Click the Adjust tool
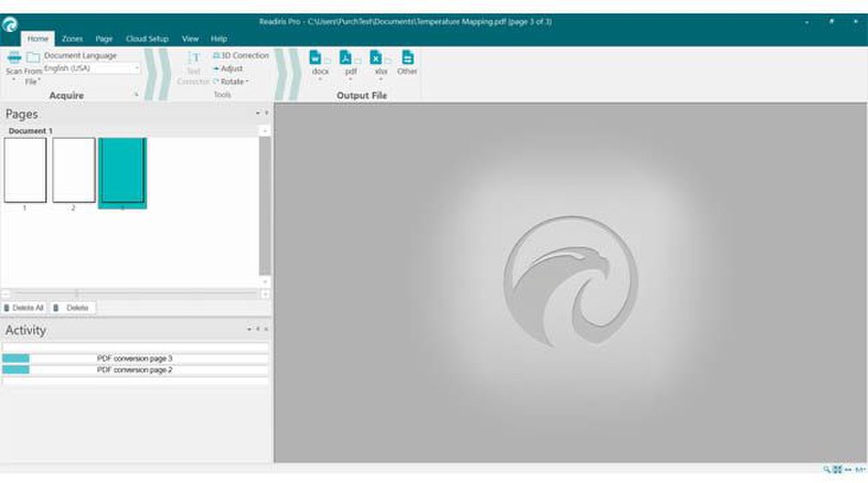 229,69
